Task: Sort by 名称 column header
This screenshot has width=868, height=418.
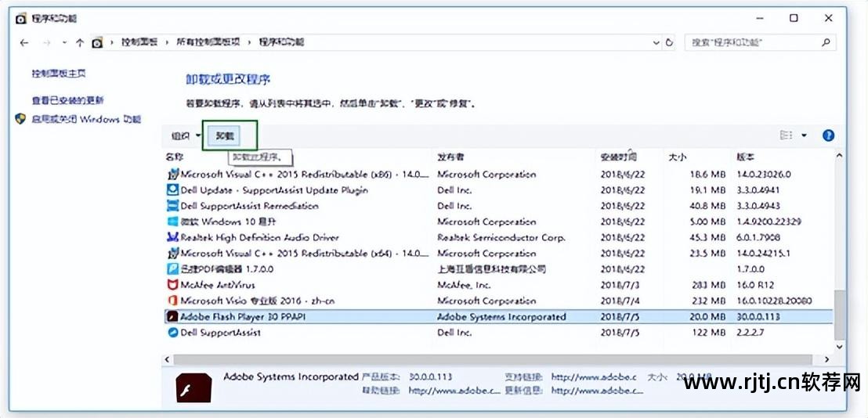Action: [175, 157]
